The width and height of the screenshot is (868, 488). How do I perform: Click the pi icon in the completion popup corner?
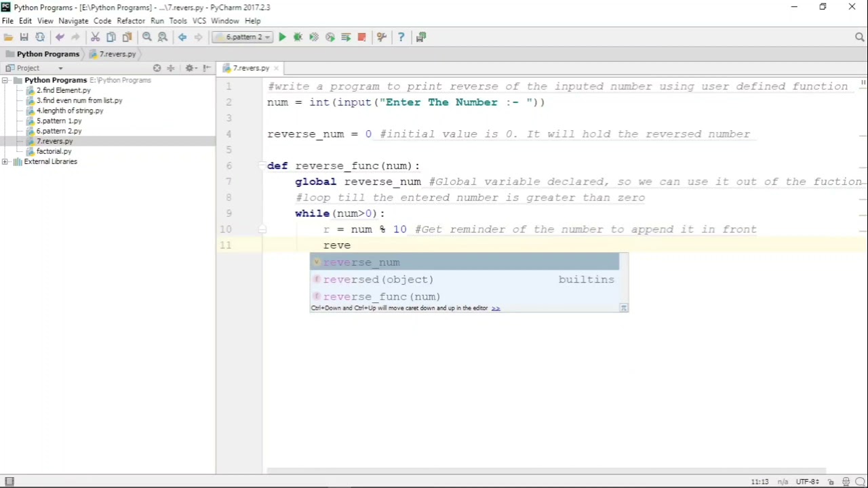coord(623,308)
